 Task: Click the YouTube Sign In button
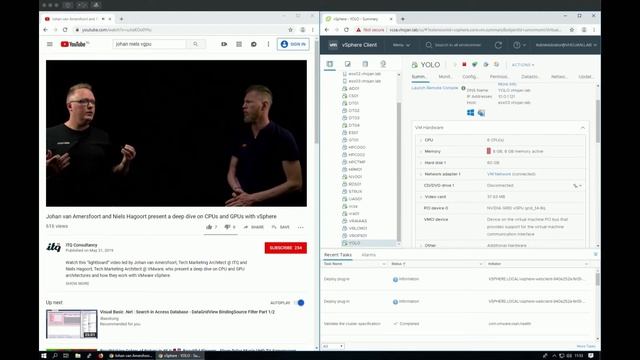tap(293, 44)
